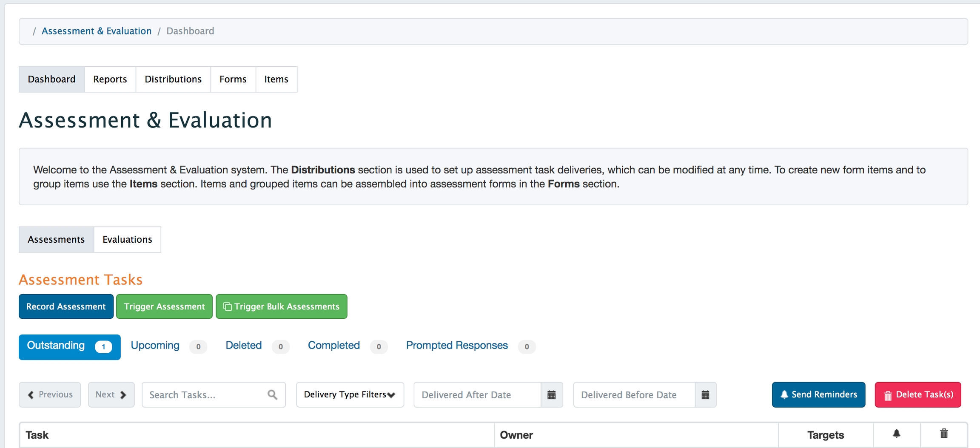The width and height of the screenshot is (980, 448).
Task: Click the search magnifier icon in Search Tasks
Action: 273,395
